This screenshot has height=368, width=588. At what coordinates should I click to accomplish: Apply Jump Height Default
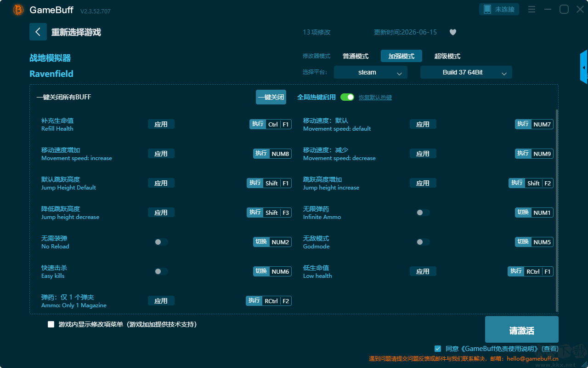(x=161, y=183)
